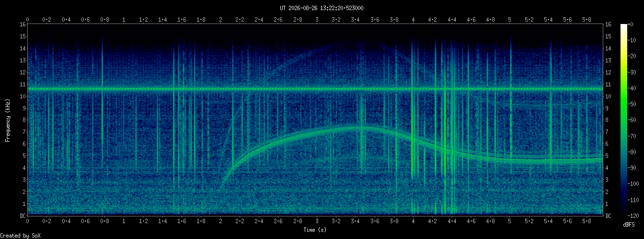This screenshot has height=239, width=644.
Task: Click the -120 mark on the dBFS scale
Action: click(635, 214)
